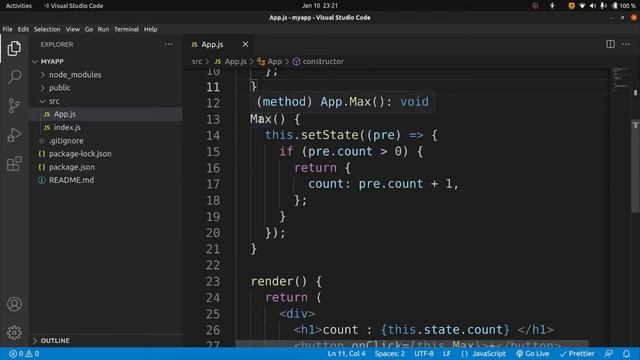Image resolution: width=640 pixels, height=360 pixels.
Task: Open the Terminal menu
Action: (x=126, y=29)
